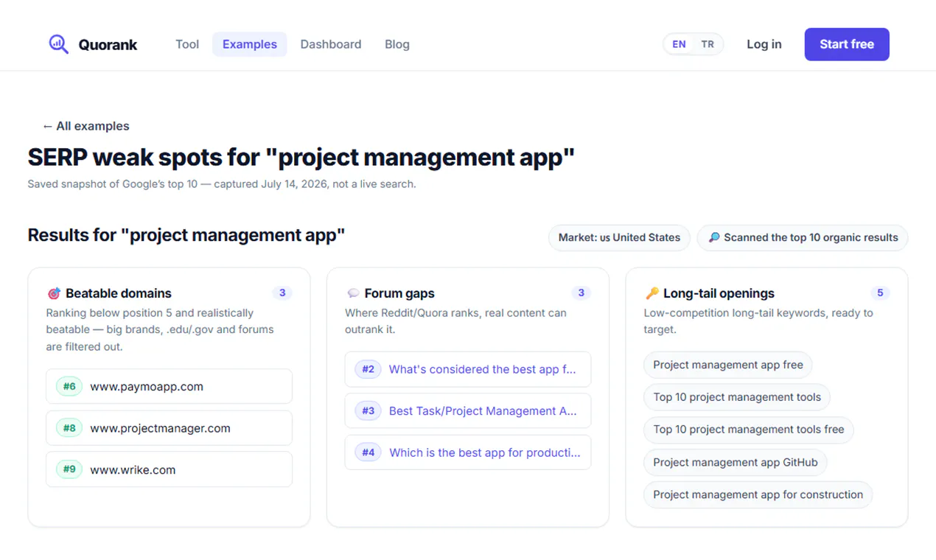Click the #4 rank badge
Image resolution: width=936 pixels, height=560 pixels.
369,452
